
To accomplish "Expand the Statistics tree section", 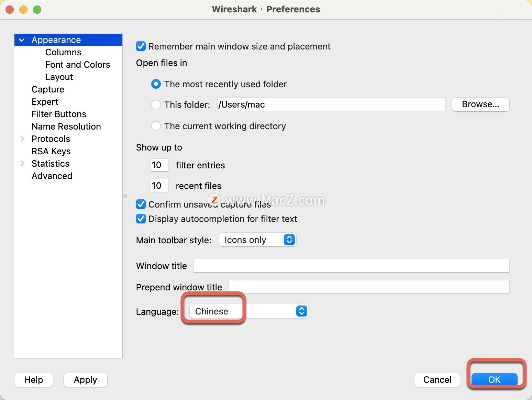I will 22,164.
